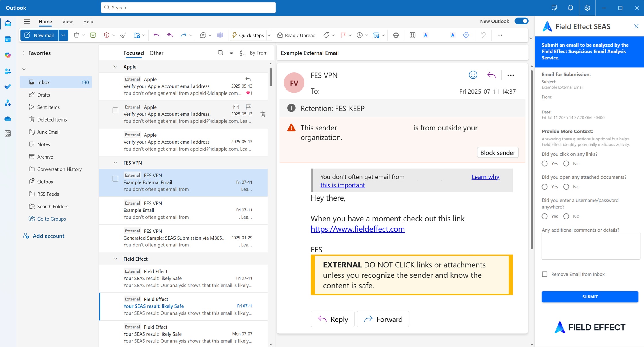Collapse the FES VPN message group
The width and height of the screenshot is (644, 347).
coord(115,163)
